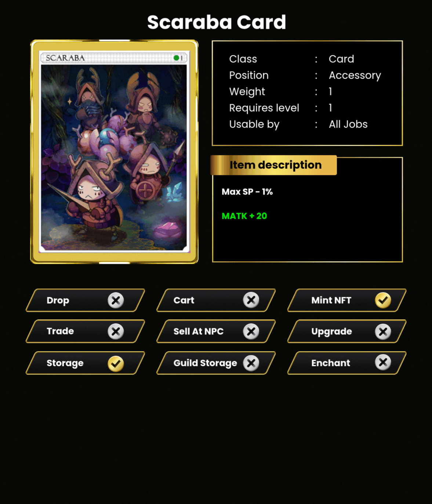Click the X icon beside Drop
The height and width of the screenshot is (504, 432).
116,300
